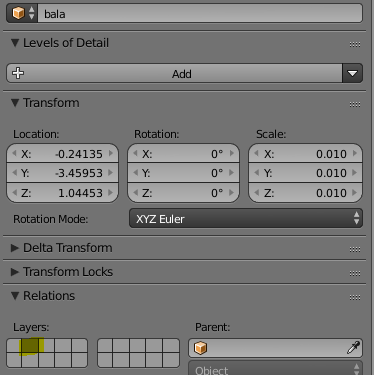Collapse the Transform panel
The height and width of the screenshot is (375, 374).
[x=15, y=103]
